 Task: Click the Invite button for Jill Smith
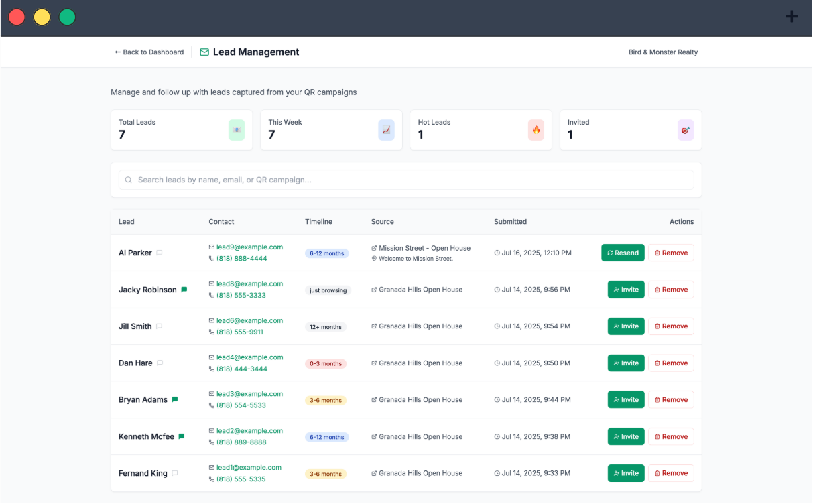(x=626, y=326)
